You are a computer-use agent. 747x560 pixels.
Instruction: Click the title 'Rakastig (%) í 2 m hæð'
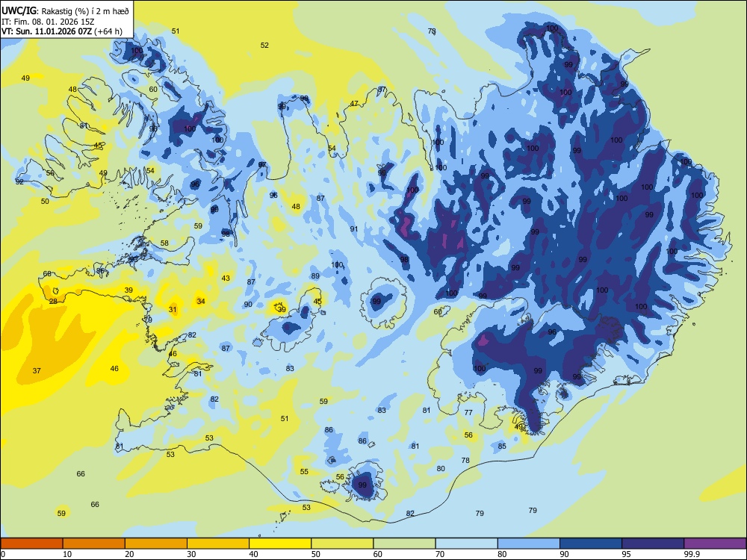[86, 11]
